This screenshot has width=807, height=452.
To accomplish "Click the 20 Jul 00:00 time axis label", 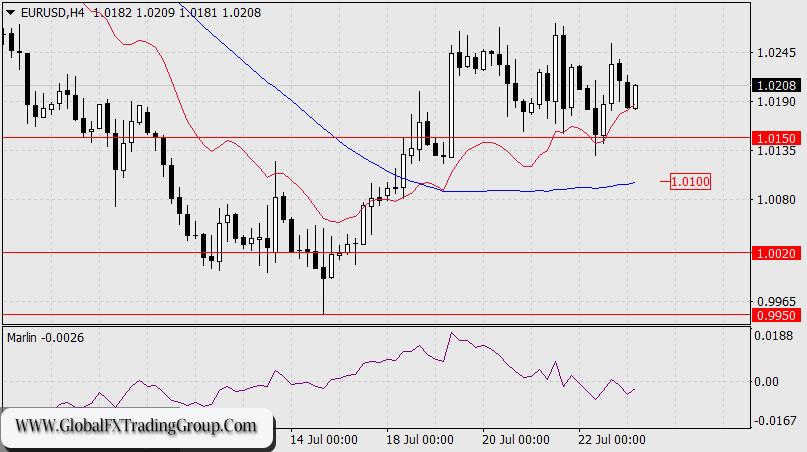I will (516, 440).
